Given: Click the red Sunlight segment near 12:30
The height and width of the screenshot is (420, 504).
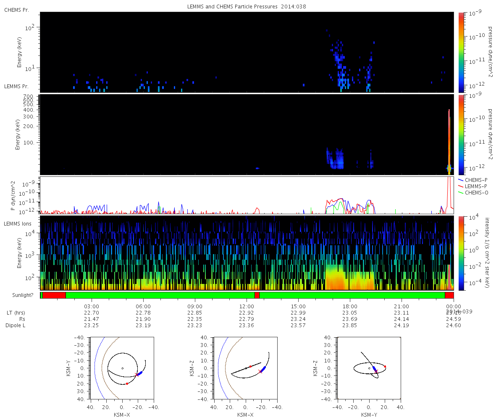Looking at the screenshot, I should click(257, 295).
